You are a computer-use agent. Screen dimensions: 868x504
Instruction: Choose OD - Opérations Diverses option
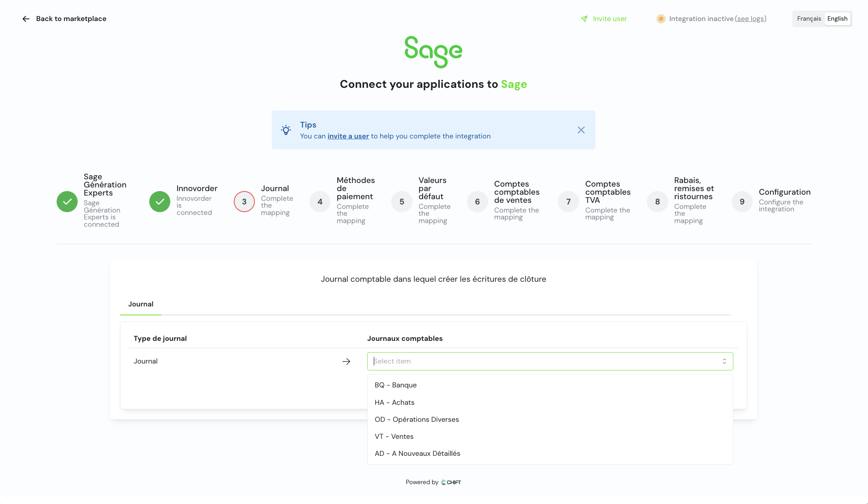[x=550, y=419]
